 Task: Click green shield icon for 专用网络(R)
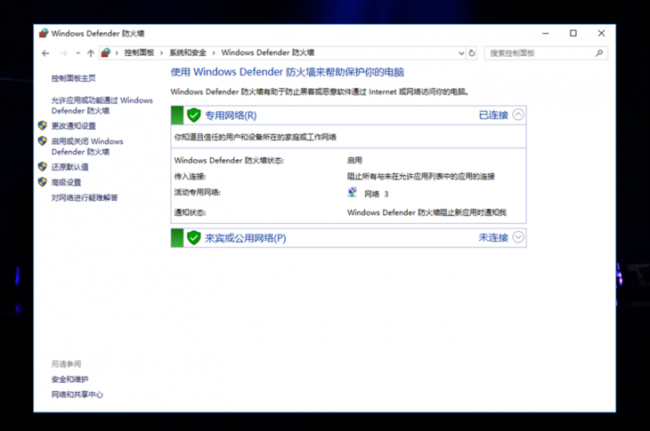pyautogui.click(x=194, y=115)
